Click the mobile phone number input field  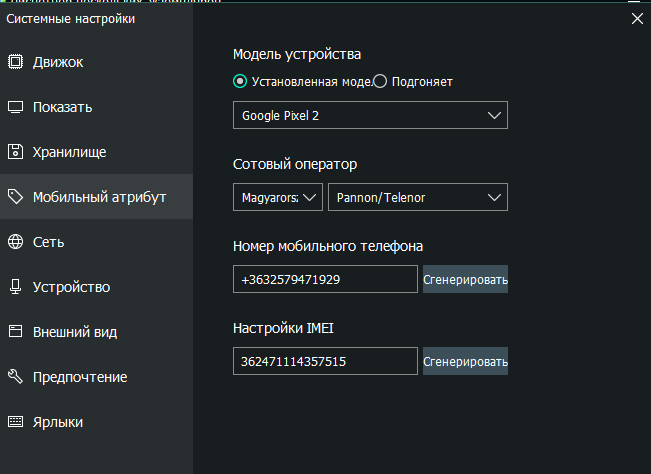point(325,279)
